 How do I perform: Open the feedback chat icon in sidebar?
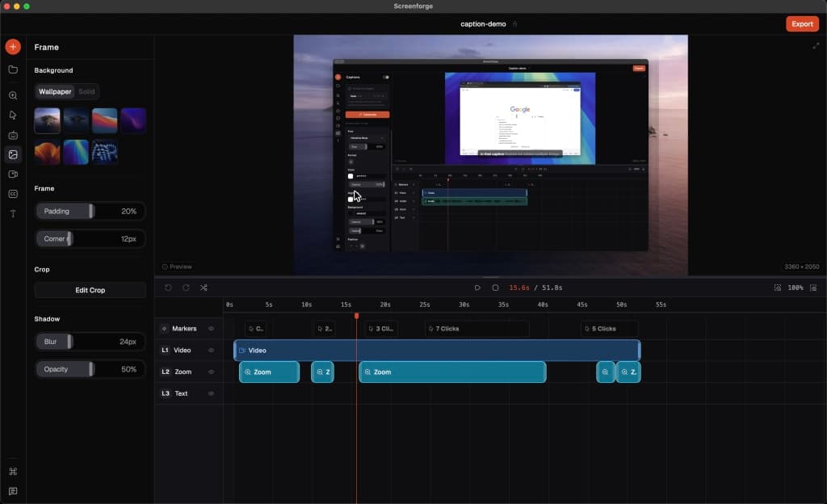(x=13, y=491)
